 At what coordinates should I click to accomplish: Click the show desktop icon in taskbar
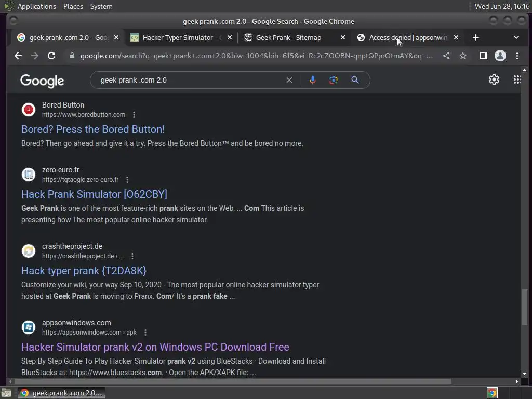(6, 393)
